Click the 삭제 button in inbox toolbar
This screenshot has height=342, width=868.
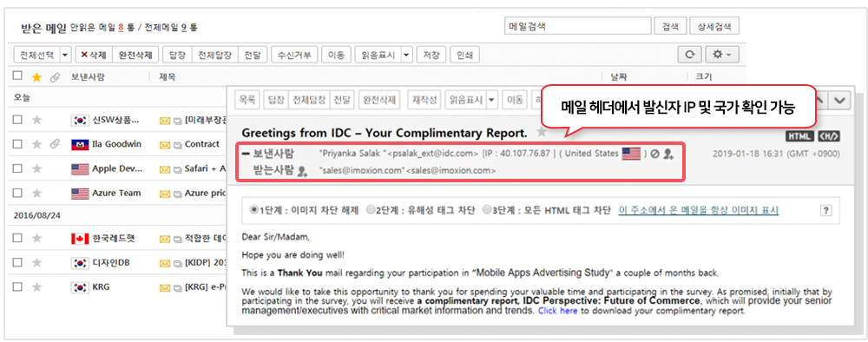tap(94, 55)
